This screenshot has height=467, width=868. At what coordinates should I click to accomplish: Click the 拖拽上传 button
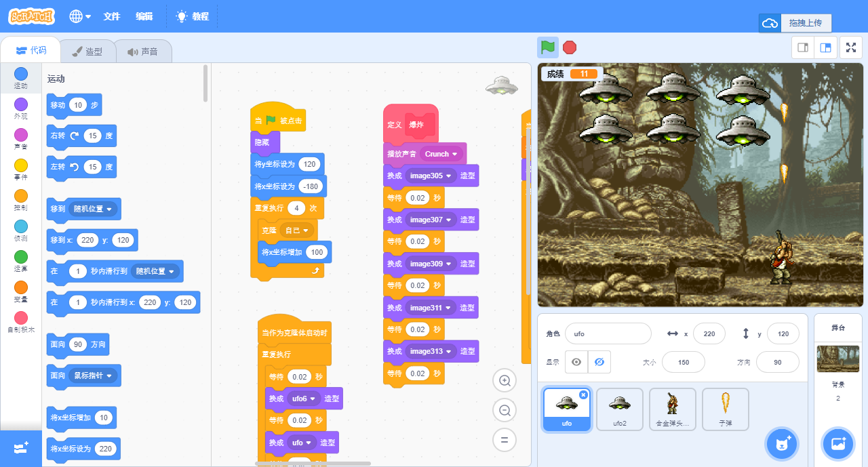click(x=806, y=23)
